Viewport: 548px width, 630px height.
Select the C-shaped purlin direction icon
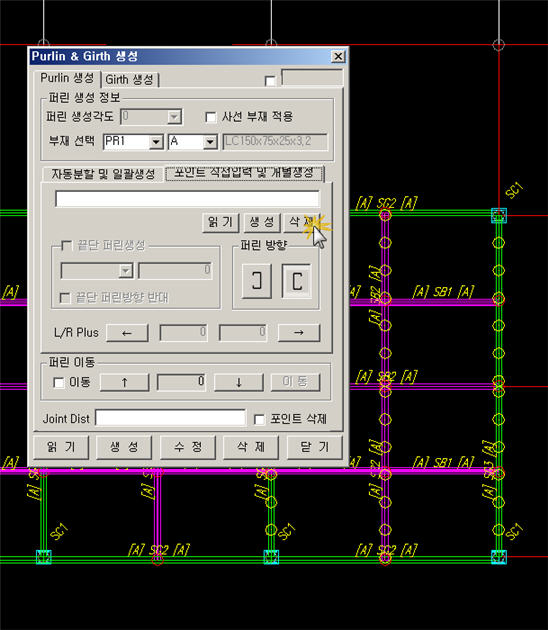(x=296, y=281)
